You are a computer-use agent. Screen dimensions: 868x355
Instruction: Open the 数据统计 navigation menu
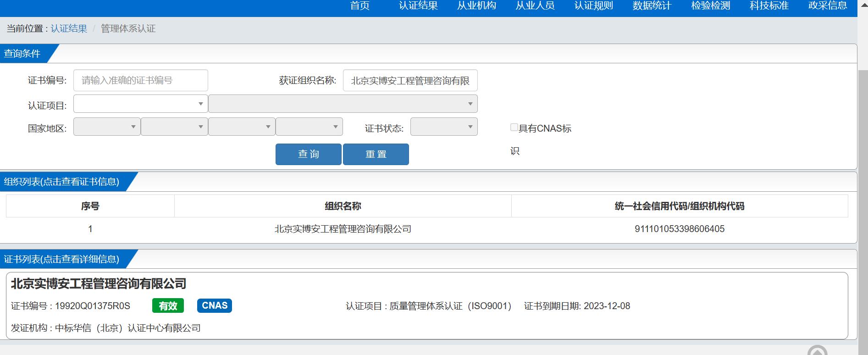[652, 6]
